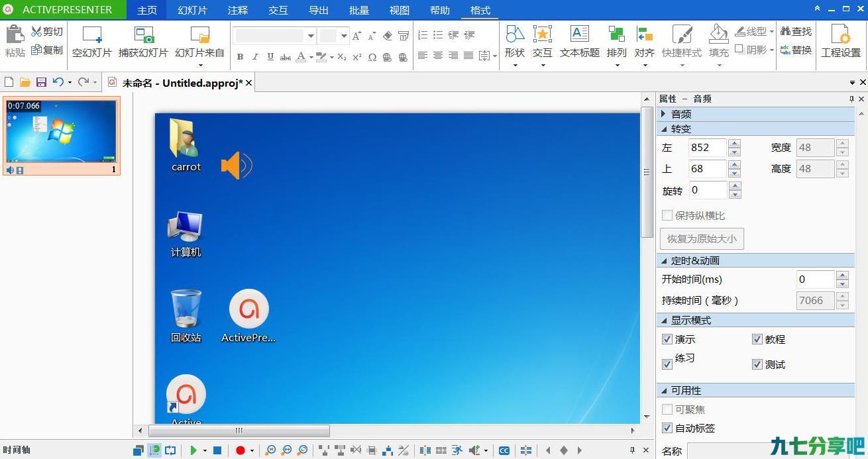Open the ACTIVEPRESENTER application menu button
Image resolution: width=868 pixels, height=459 pixels.
click(x=64, y=10)
